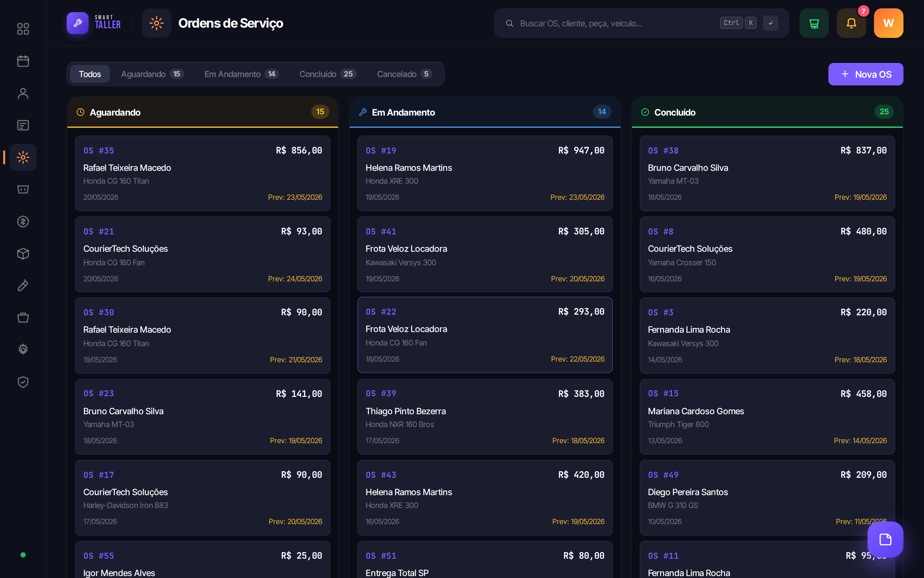Open OS #35 Rafael Teixeira Macedo card
The height and width of the screenshot is (578, 924).
point(203,173)
